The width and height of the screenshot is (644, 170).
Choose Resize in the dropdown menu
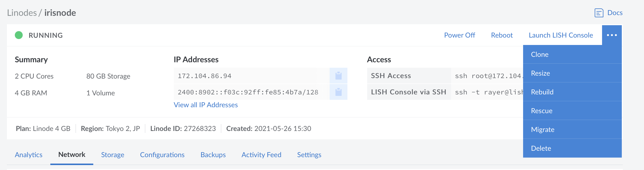[572, 73]
